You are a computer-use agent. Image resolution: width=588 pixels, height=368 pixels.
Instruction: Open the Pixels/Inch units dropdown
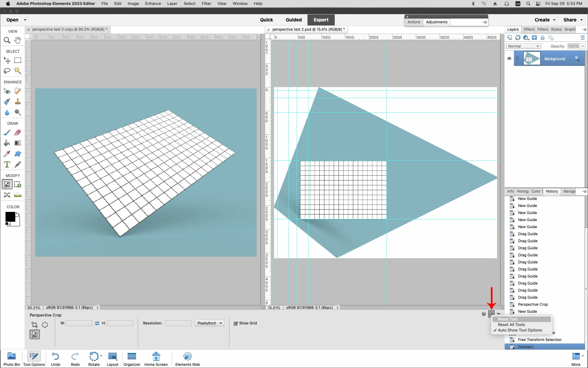(209, 323)
